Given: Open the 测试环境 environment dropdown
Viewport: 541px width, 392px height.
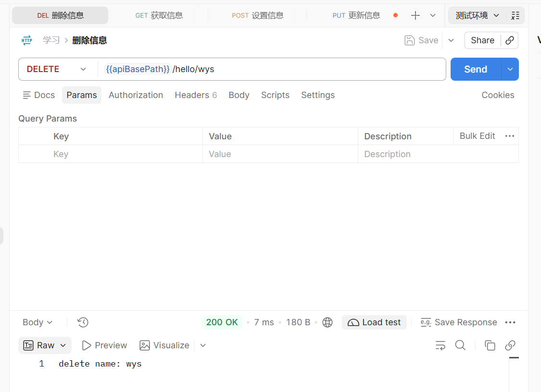Looking at the screenshot, I should click(477, 15).
